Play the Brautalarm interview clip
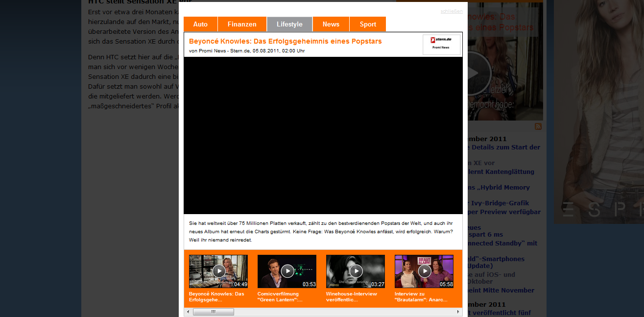The image size is (644, 317). tap(424, 271)
